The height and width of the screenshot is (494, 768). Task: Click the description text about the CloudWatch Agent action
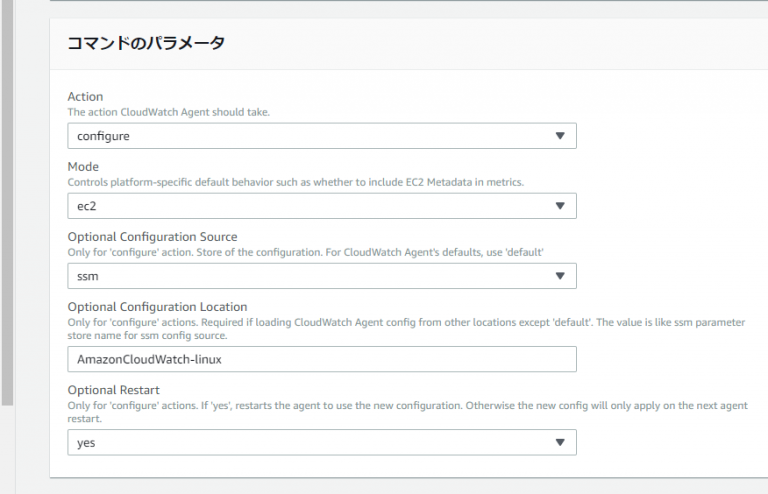tap(168, 112)
